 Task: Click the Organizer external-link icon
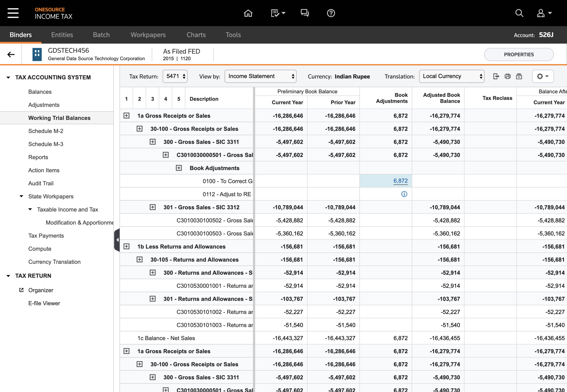(21, 290)
